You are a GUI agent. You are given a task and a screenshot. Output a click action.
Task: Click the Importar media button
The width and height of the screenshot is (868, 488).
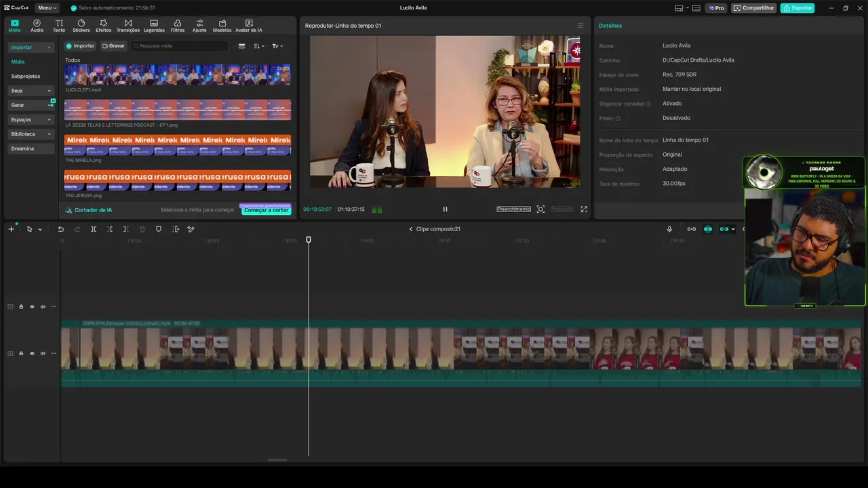[x=80, y=46]
